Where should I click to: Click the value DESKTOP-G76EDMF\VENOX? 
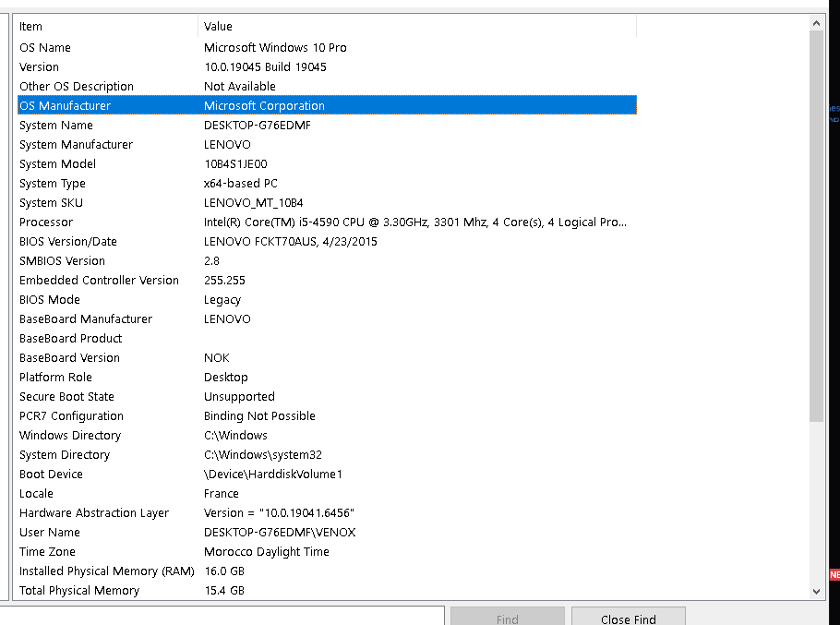point(280,533)
